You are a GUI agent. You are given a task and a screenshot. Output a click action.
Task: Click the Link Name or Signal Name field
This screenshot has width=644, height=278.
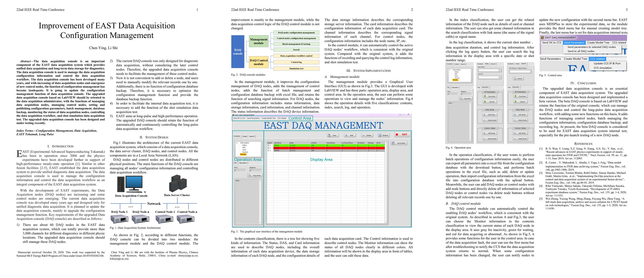[x=520, y=72]
